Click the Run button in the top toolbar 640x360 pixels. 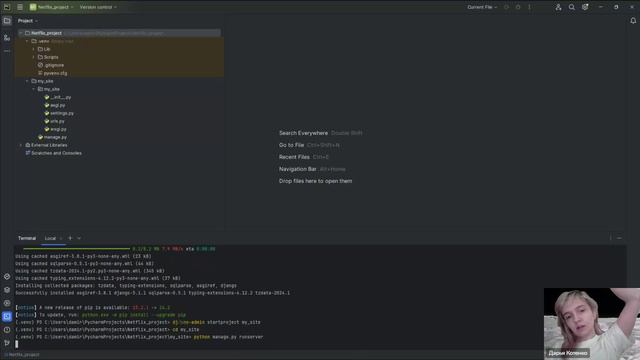506,7
